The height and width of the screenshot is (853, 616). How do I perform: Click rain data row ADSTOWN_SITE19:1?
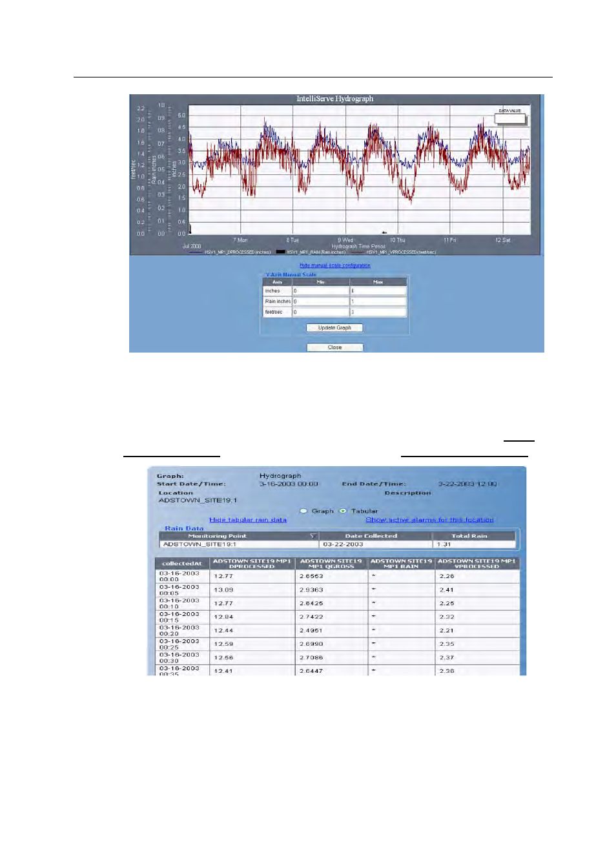[337, 544]
